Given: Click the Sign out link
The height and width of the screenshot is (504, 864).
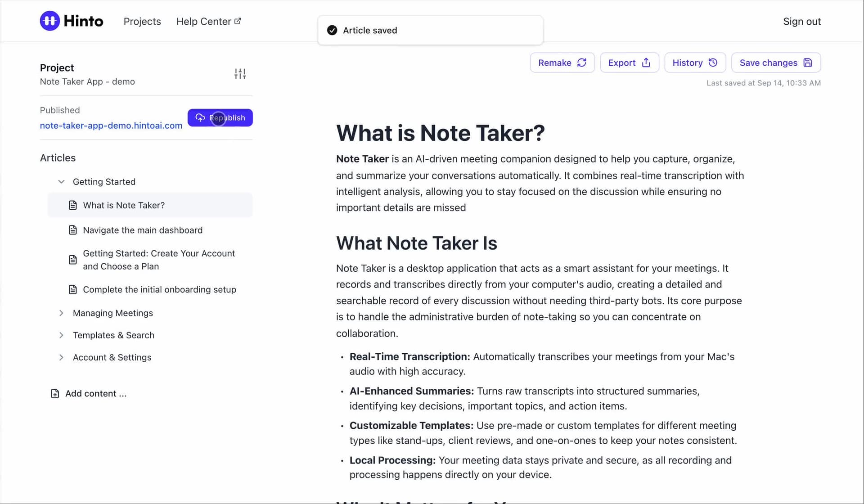Looking at the screenshot, I should (x=801, y=22).
